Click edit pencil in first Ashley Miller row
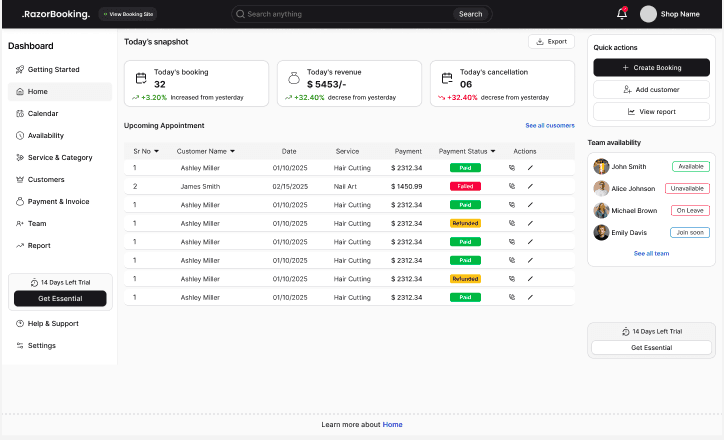 click(530, 168)
